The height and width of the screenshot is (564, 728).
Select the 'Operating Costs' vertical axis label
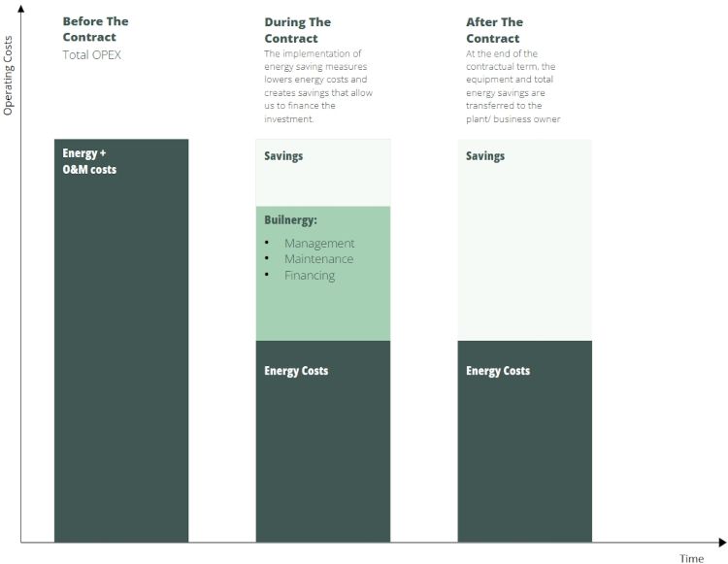point(8,75)
